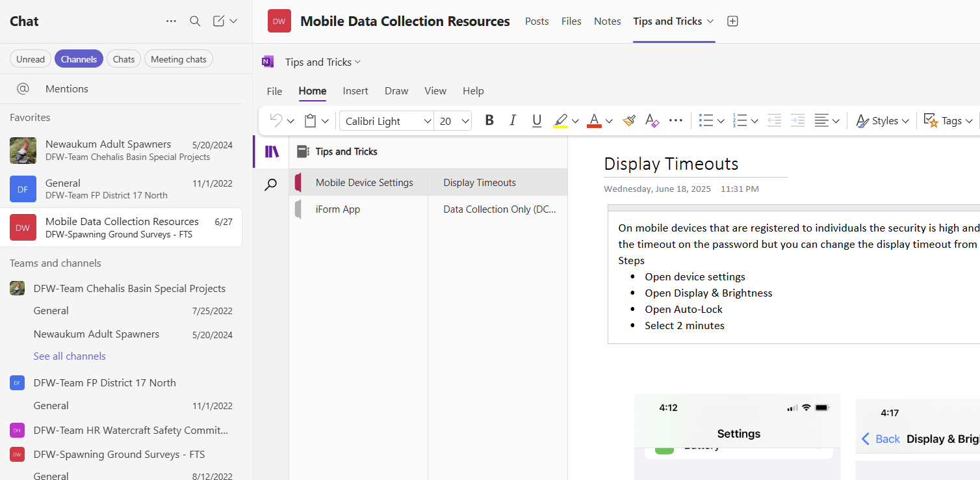Open DFW-Team HR Watercraft Safety team row
The width and height of the screenshot is (980, 480).
[x=121, y=431]
